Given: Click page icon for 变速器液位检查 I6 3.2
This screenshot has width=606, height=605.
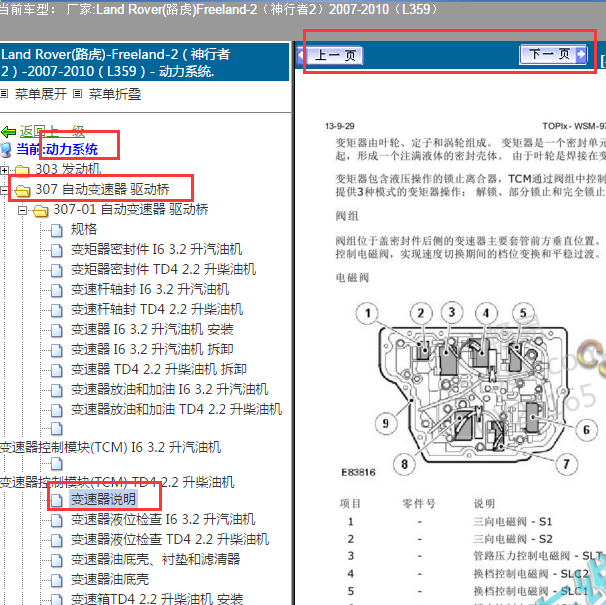Looking at the screenshot, I should [x=57, y=521].
